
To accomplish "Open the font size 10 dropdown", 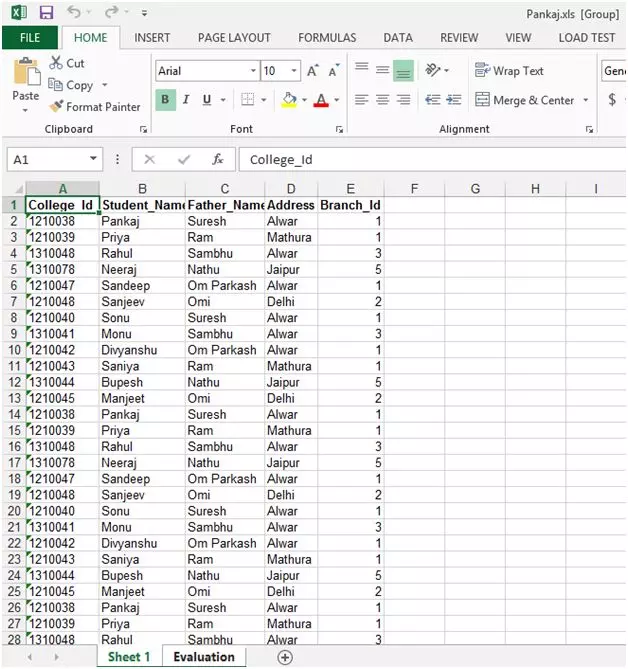I will pyautogui.click(x=294, y=70).
